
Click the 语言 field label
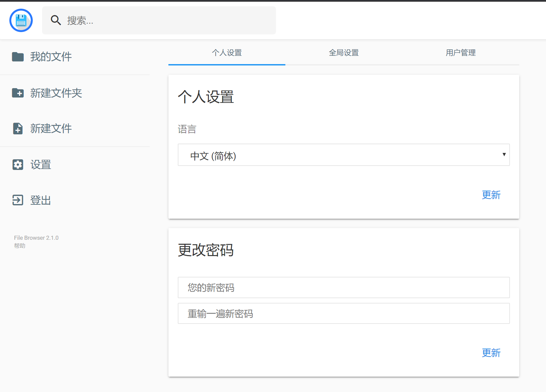coord(187,129)
